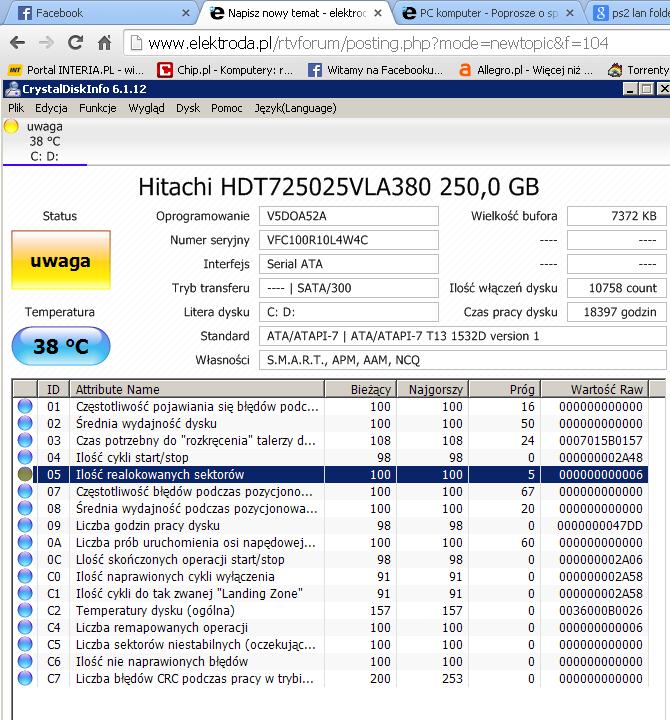Select row 'Ilość nie naprawionych błędów'
Viewport: 670px width, 720px height.
click(331, 661)
